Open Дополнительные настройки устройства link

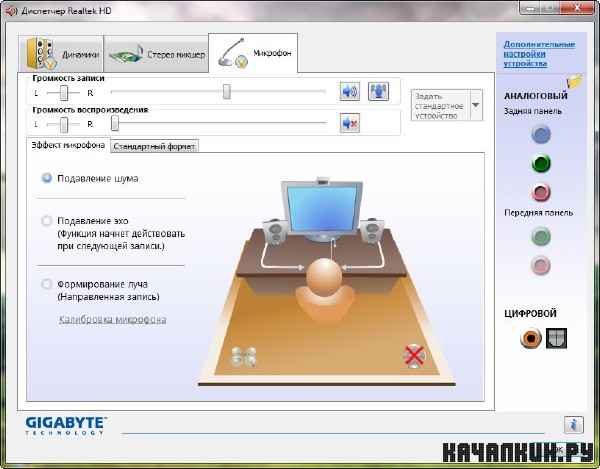click(539, 54)
